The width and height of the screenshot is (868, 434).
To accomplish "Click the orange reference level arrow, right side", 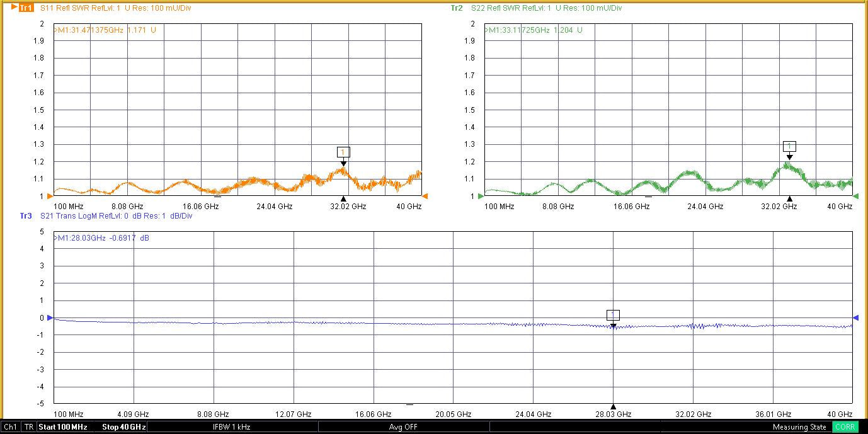I will click(x=425, y=196).
